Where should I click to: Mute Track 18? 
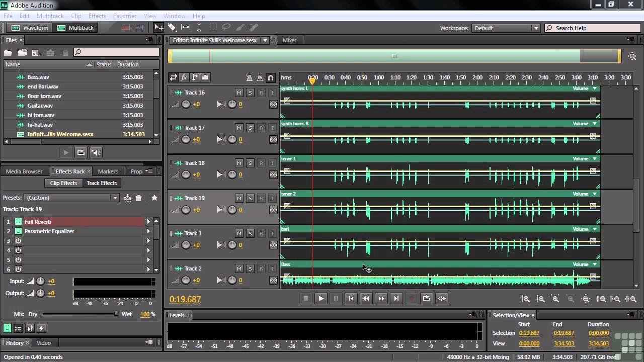tap(239, 163)
